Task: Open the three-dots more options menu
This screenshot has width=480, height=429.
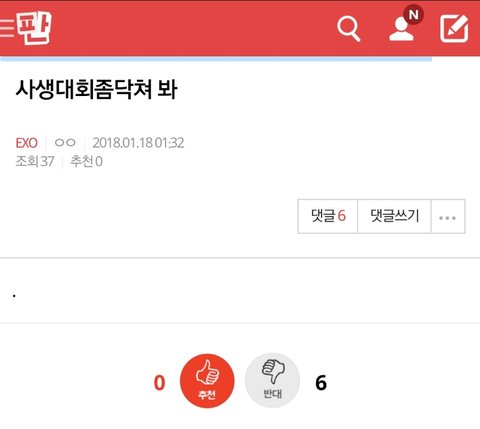Action: [x=448, y=216]
